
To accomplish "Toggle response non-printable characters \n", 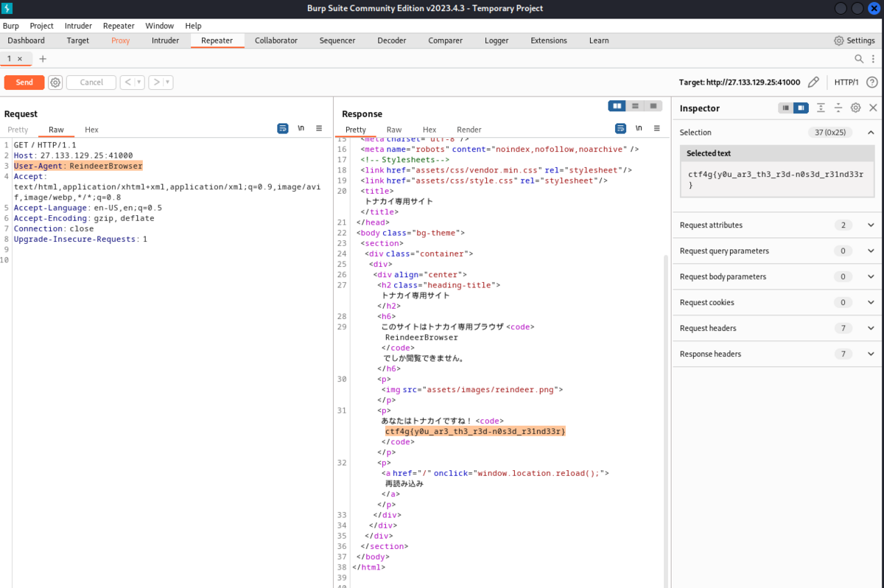I will click(x=639, y=128).
